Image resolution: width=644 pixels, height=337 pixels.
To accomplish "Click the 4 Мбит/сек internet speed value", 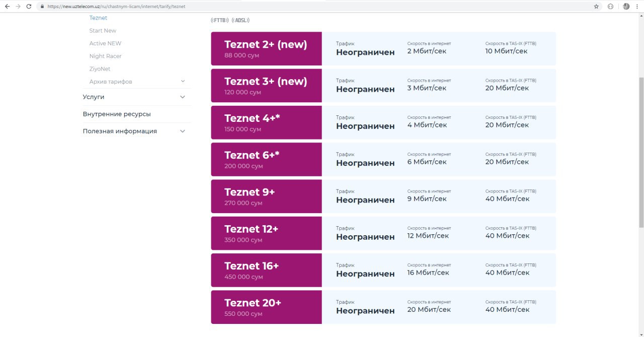I will (427, 125).
